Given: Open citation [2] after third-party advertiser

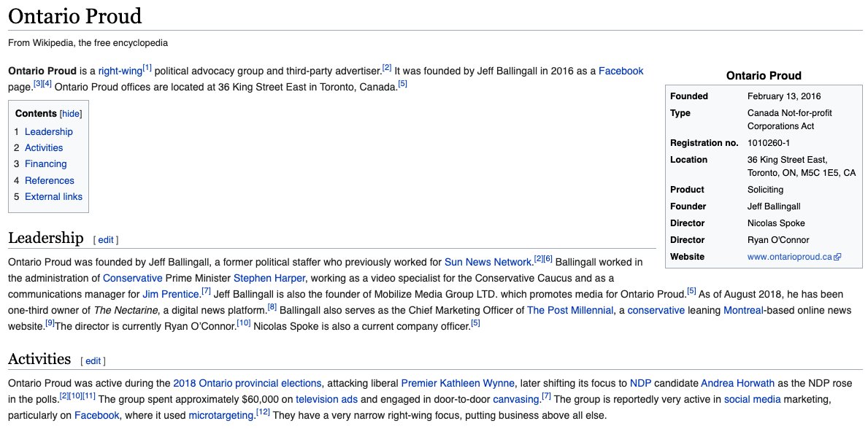Looking at the screenshot, I should [x=387, y=68].
